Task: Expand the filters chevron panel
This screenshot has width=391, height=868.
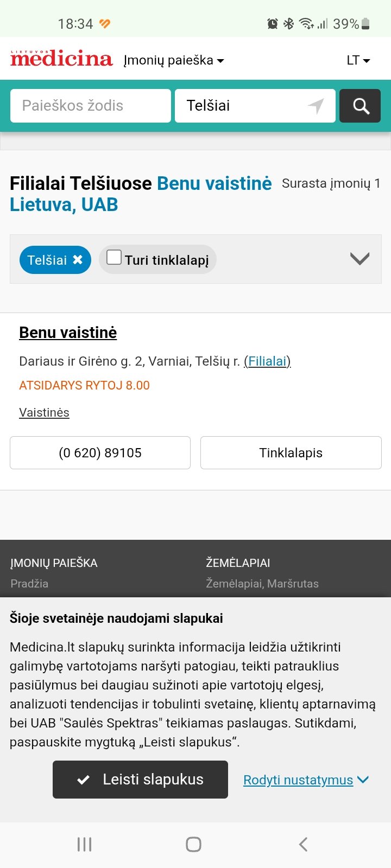Action: pos(360,259)
